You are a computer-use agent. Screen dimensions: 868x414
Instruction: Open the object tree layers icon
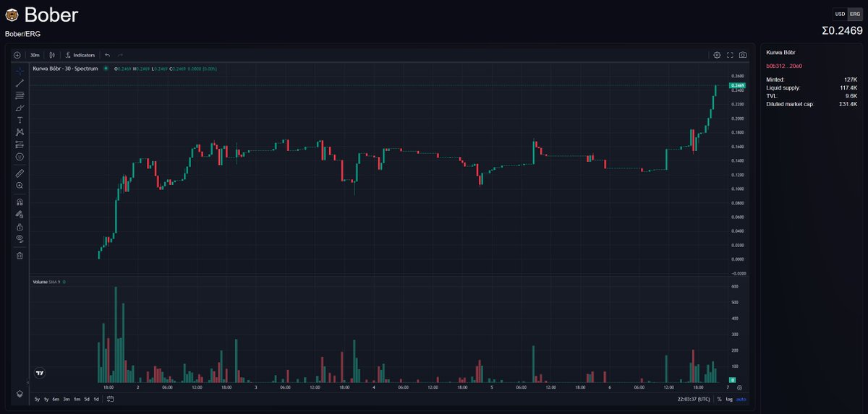click(x=20, y=393)
